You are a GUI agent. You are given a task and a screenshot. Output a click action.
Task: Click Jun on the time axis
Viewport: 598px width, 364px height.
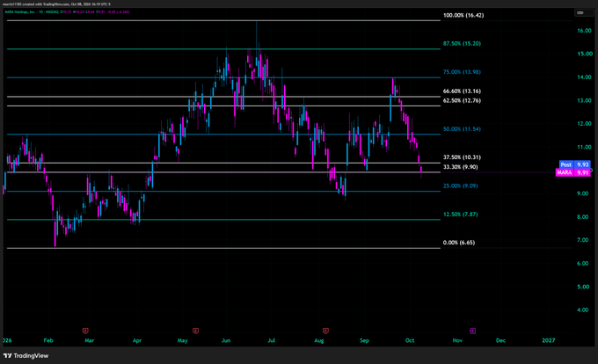pyautogui.click(x=226, y=340)
